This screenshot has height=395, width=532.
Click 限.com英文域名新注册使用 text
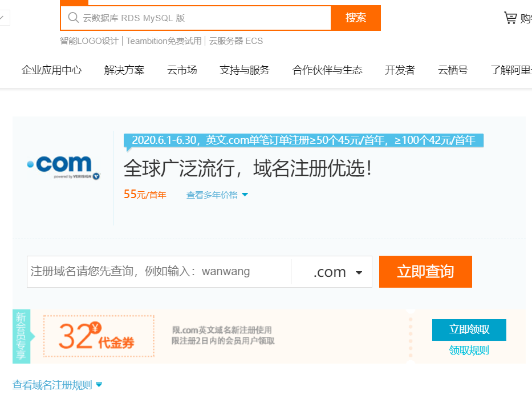(222, 330)
